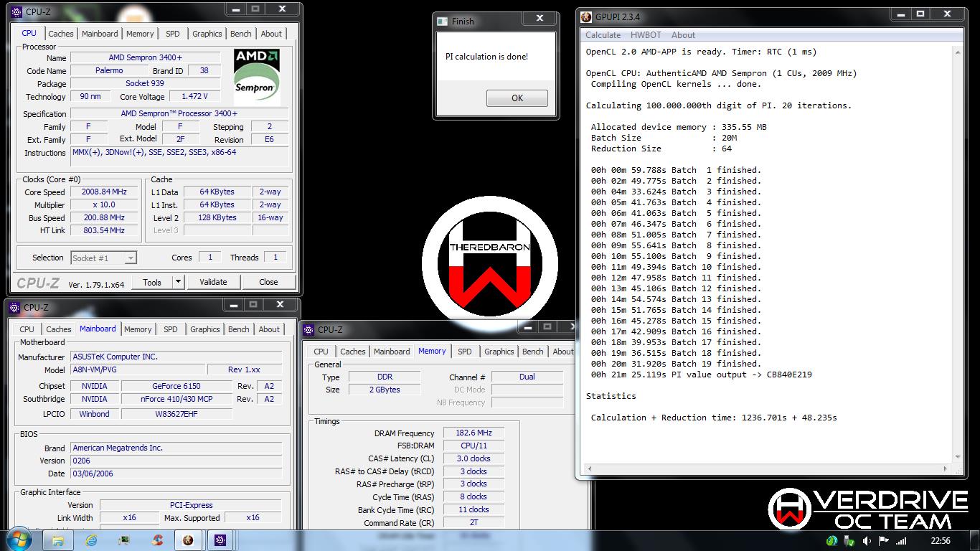980x551 pixels.
Task: Click the Core Speed value 2008.84 MHz
Action: [x=105, y=192]
